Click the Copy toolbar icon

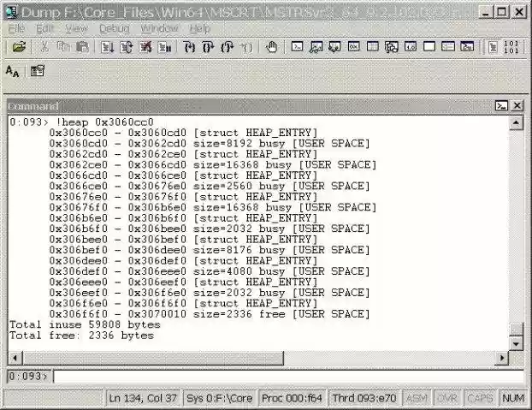pyautogui.click(x=63, y=47)
